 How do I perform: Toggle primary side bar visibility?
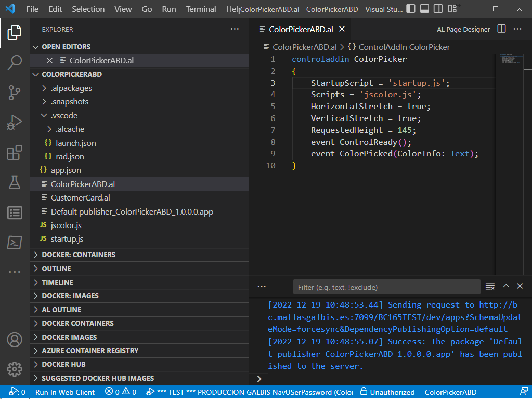point(411,9)
